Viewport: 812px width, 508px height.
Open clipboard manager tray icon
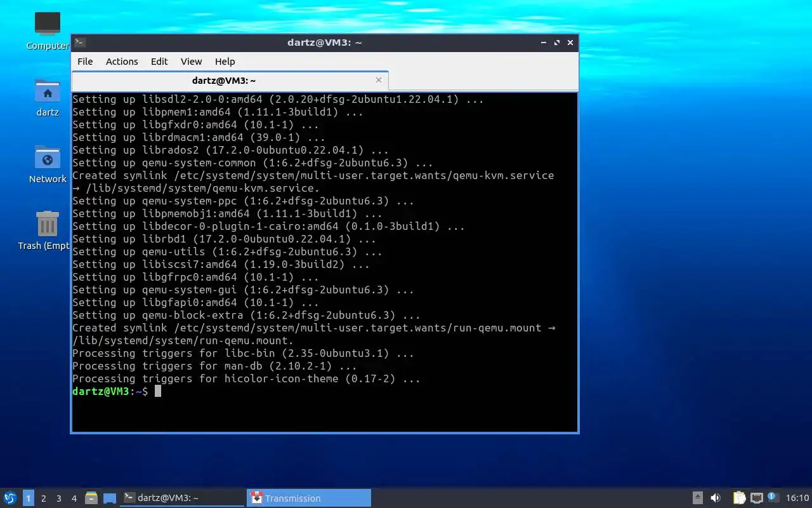click(x=739, y=498)
